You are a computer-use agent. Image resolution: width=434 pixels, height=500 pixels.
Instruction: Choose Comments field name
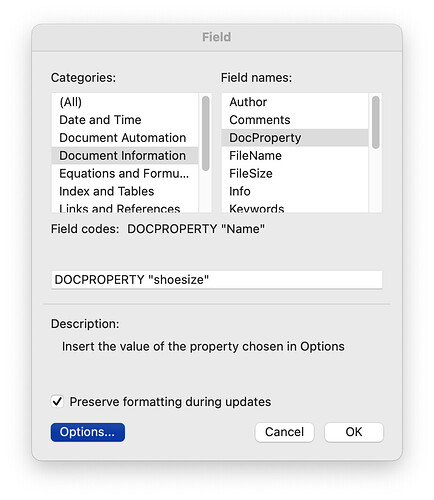(295, 120)
